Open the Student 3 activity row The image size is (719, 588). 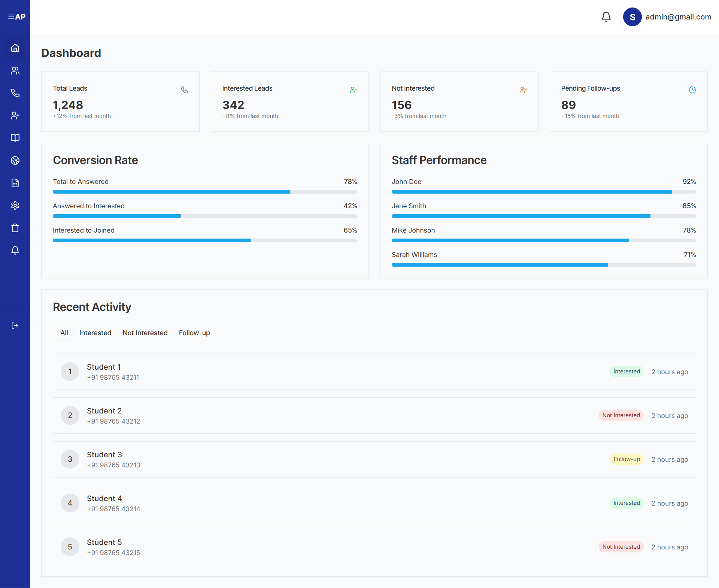374,459
